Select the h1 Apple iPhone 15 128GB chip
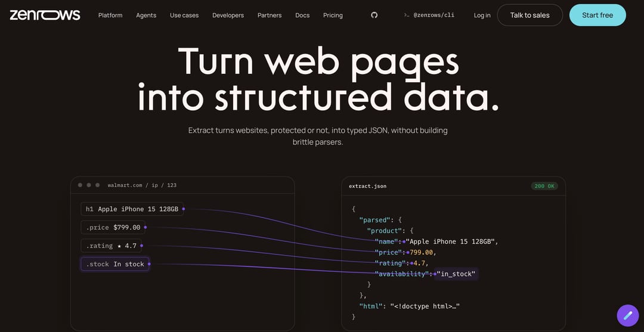644x332 pixels. click(x=132, y=209)
